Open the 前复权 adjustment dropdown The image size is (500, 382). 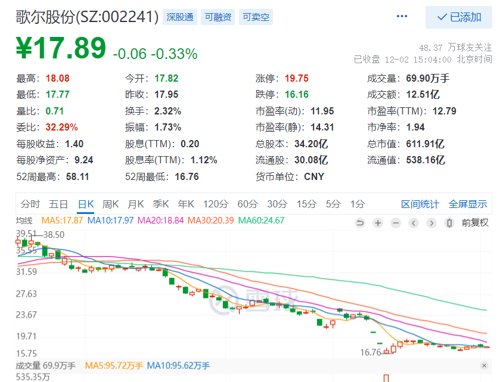pos(475,223)
